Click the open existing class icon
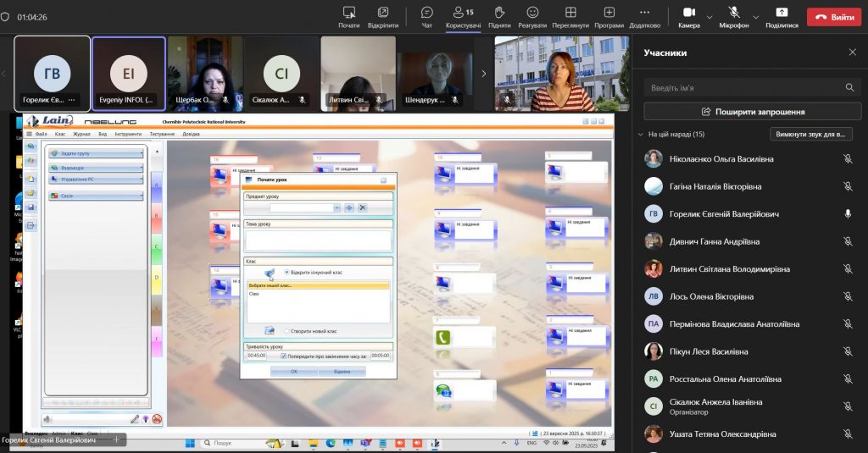 click(x=270, y=273)
